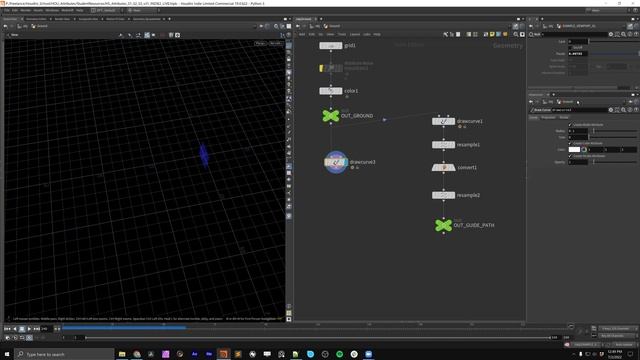Image resolution: width=640 pixels, height=360 pixels.
Task: Go back in the scene view path bar
Action: point(5,26)
